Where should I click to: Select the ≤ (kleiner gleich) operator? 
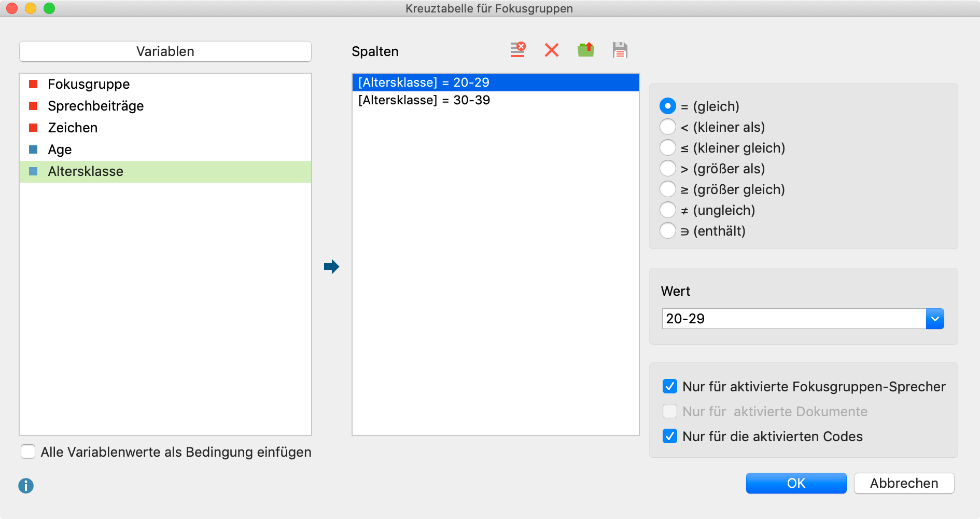[x=668, y=147]
